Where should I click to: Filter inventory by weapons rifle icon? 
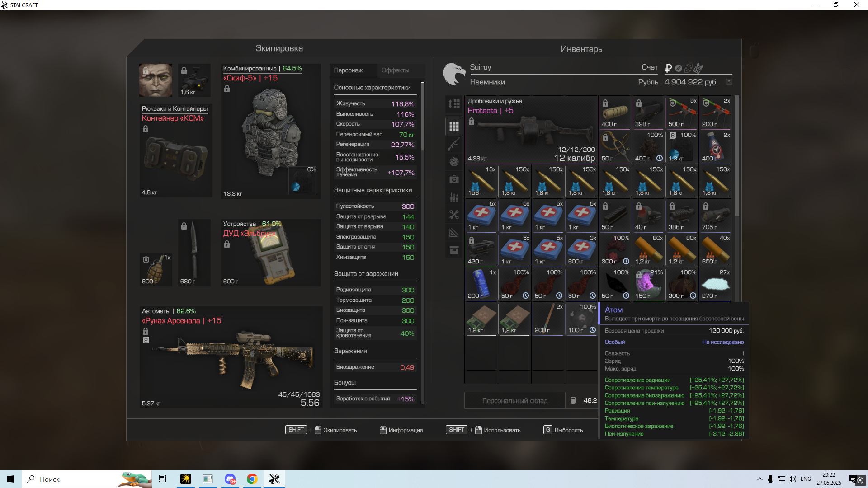point(454,144)
